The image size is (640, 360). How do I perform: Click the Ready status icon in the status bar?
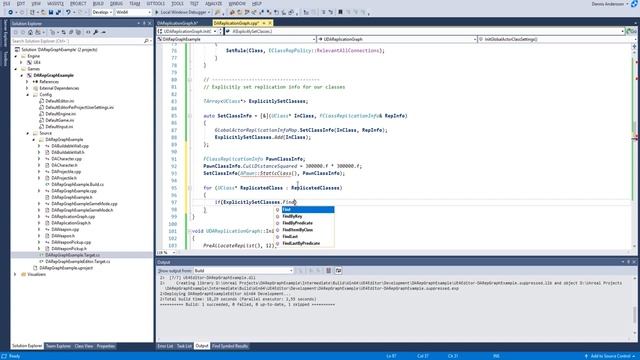click(x=4, y=356)
